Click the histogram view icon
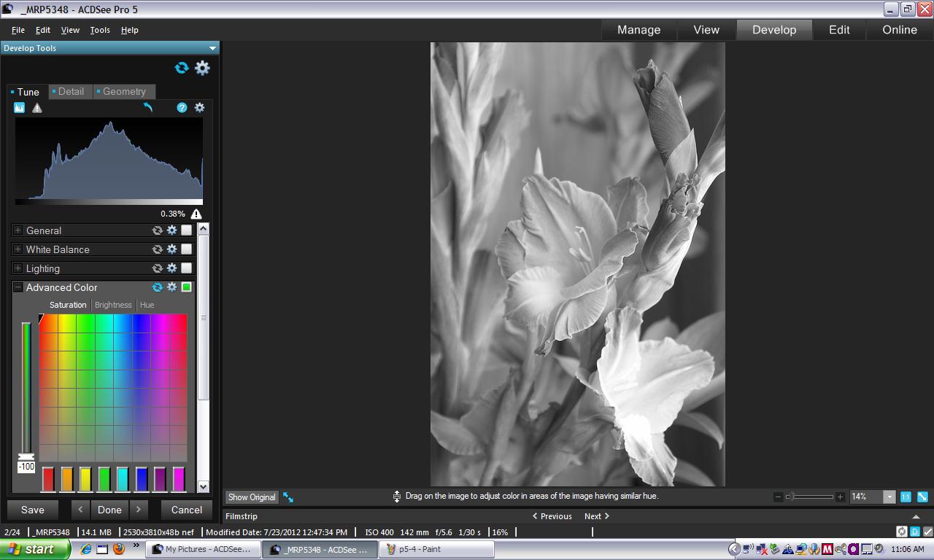934x560 pixels. 20,108
